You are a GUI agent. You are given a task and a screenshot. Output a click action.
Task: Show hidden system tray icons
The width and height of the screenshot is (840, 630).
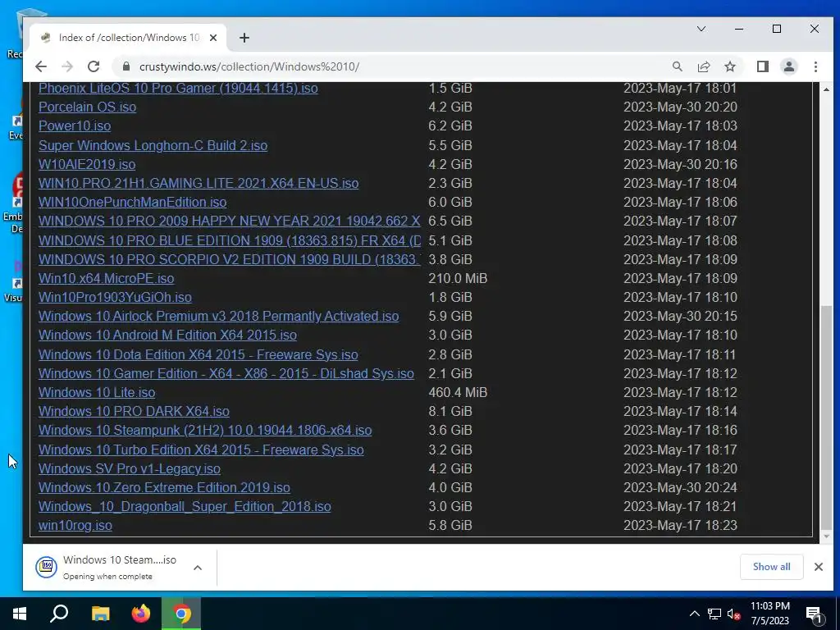click(x=694, y=614)
